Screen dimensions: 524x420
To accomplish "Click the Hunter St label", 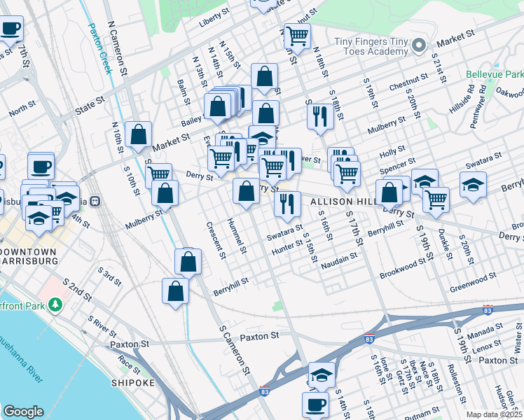I will click(x=287, y=247).
